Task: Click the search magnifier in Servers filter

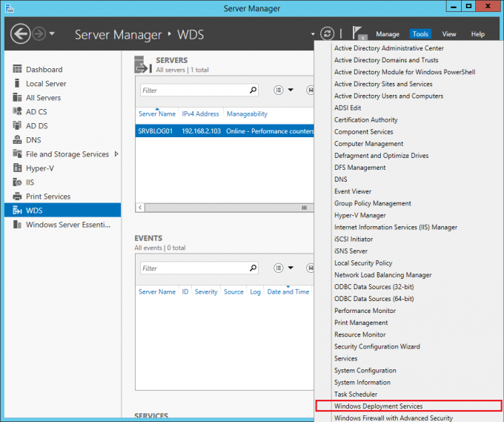Action: [253, 90]
